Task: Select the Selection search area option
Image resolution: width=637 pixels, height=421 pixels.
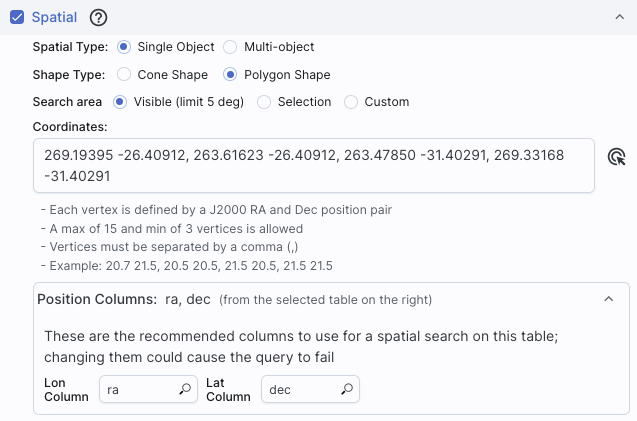Action: coord(264,102)
